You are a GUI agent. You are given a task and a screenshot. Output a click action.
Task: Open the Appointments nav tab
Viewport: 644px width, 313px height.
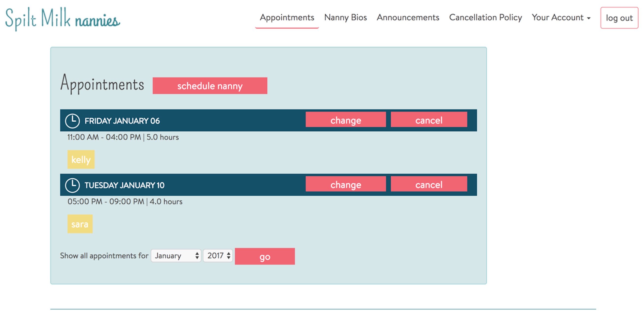pyautogui.click(x=287, y=17)
